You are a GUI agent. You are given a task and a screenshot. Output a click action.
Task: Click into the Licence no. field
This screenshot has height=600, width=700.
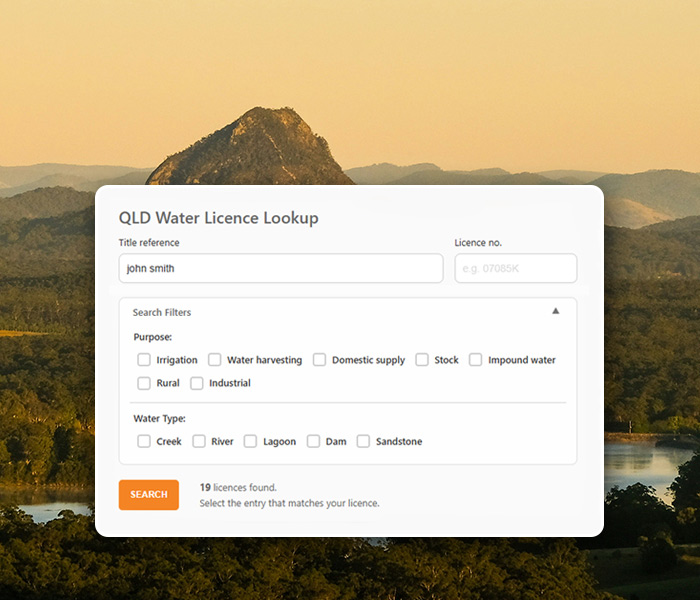[516, 268]
